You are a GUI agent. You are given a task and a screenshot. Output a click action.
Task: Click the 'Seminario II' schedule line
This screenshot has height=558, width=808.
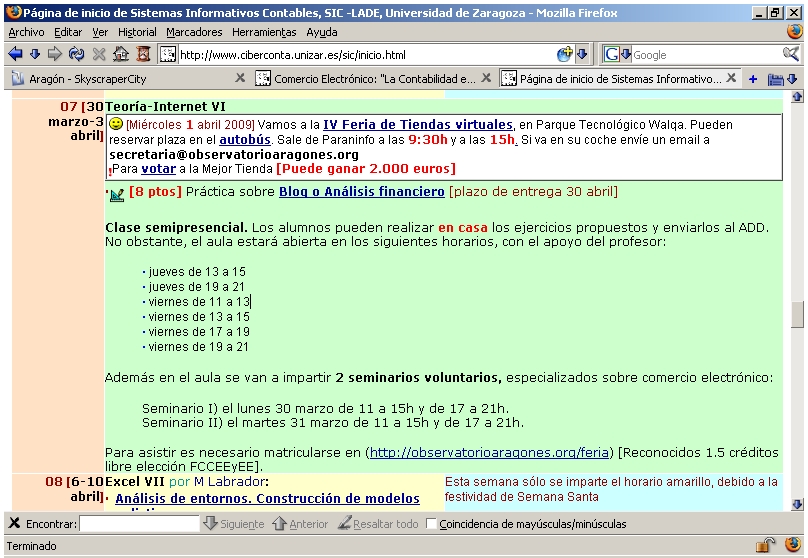[x=332, y=423]
